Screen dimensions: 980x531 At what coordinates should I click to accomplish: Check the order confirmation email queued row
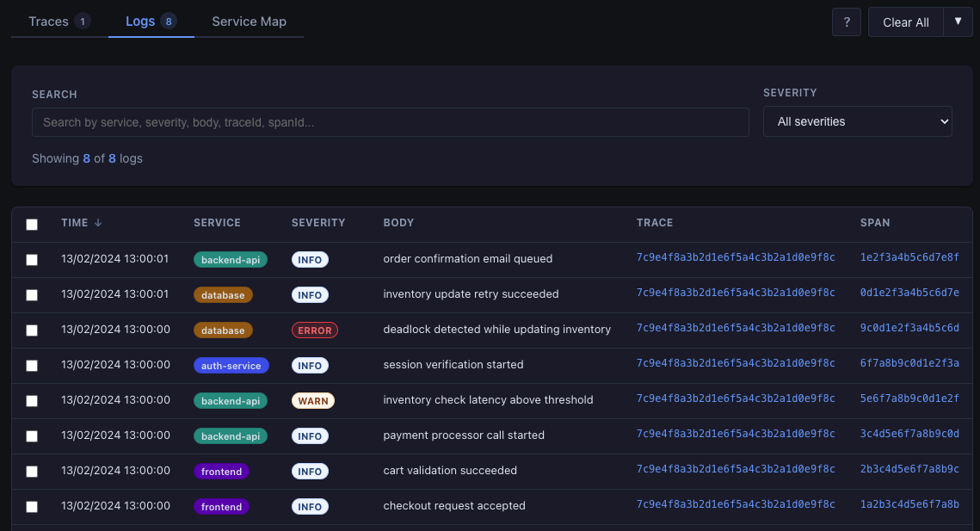click(32, 260)
